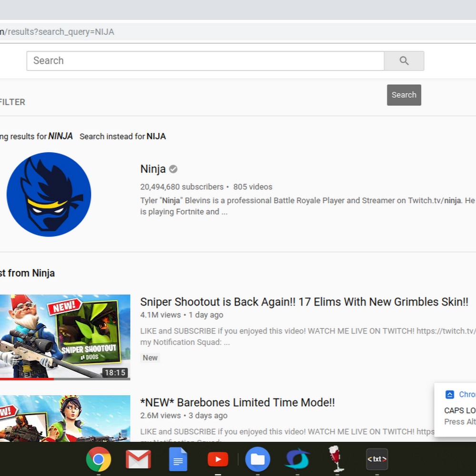Open the Sniper Shootout video thumbnail
The image size is (476, 476).
pyautogui.click(x=65, y=337)
